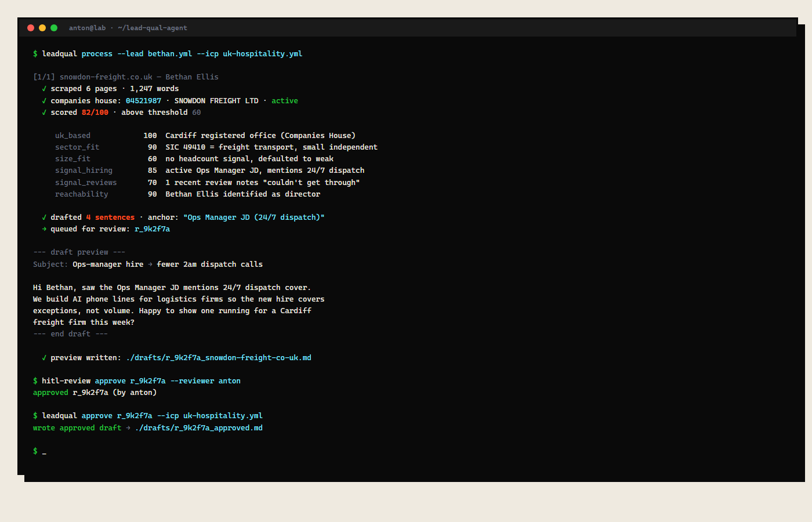The image size is (812, 522).
Task: Click the checkmark beside scored 82/100
Action: click(x=44, y=113)
